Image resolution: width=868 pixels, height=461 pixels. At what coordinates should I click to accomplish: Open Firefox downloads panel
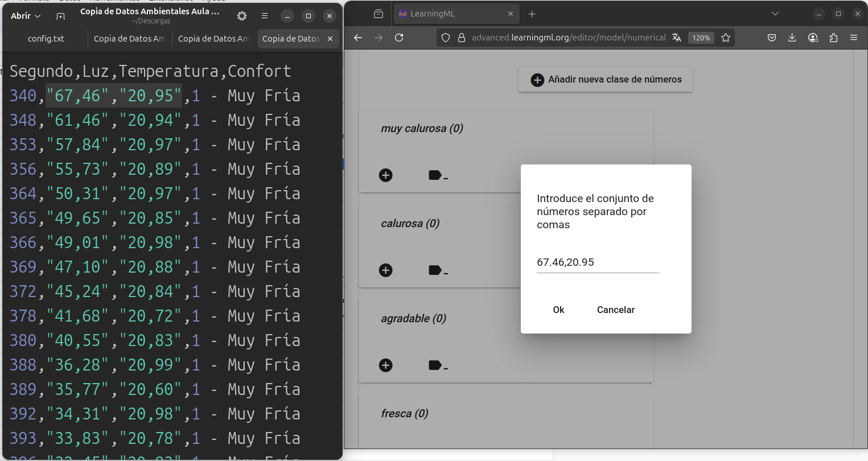click(x=792, y=38)
